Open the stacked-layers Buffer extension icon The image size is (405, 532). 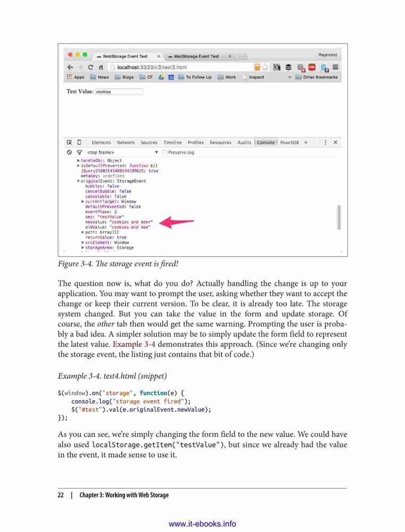tap(288, 67)
